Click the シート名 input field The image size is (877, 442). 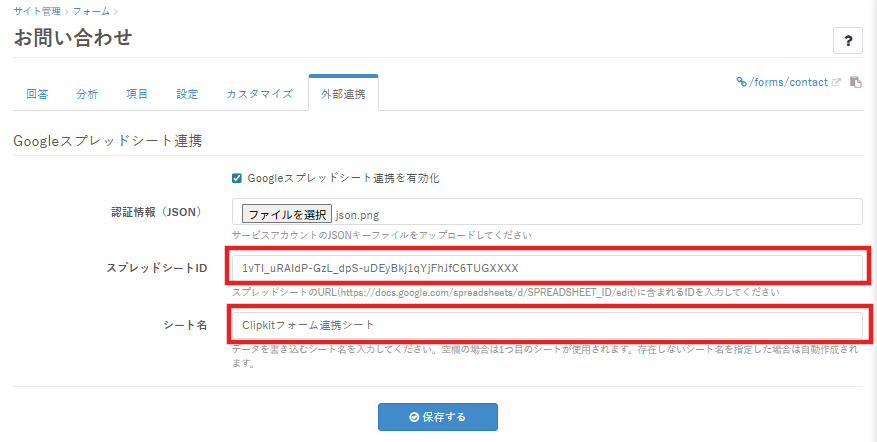(547, 324)
